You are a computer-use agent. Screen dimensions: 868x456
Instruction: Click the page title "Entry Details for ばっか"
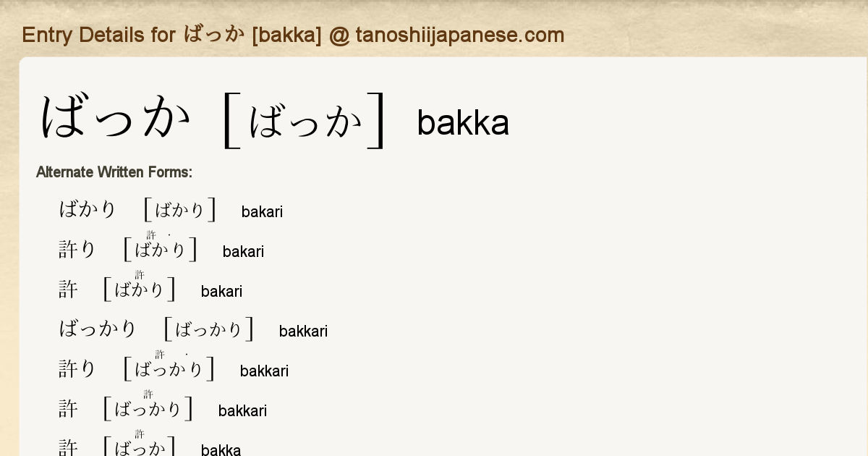[x=292, y=35]
